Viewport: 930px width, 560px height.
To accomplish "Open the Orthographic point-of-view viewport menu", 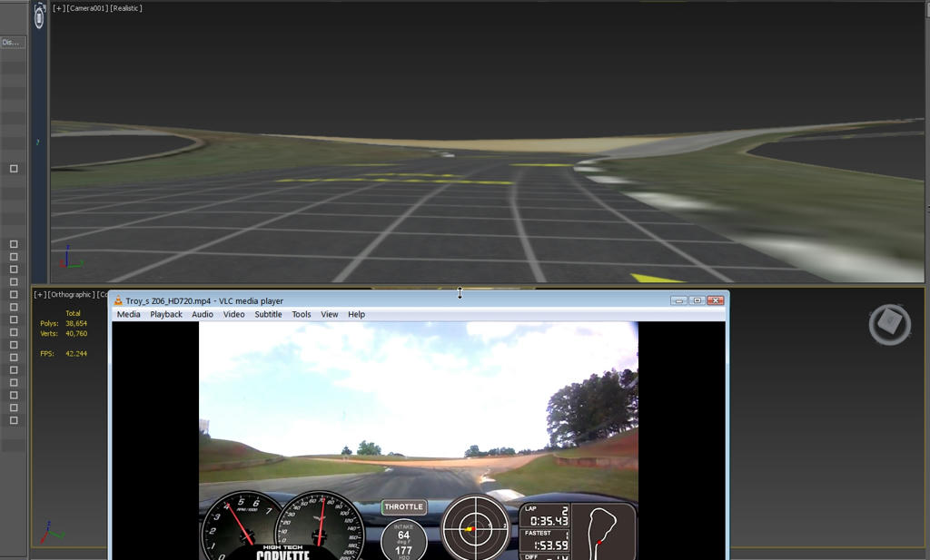I will [71, 294].
